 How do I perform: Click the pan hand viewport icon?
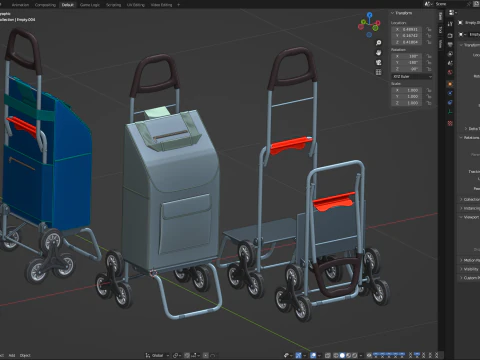point(378,53)
